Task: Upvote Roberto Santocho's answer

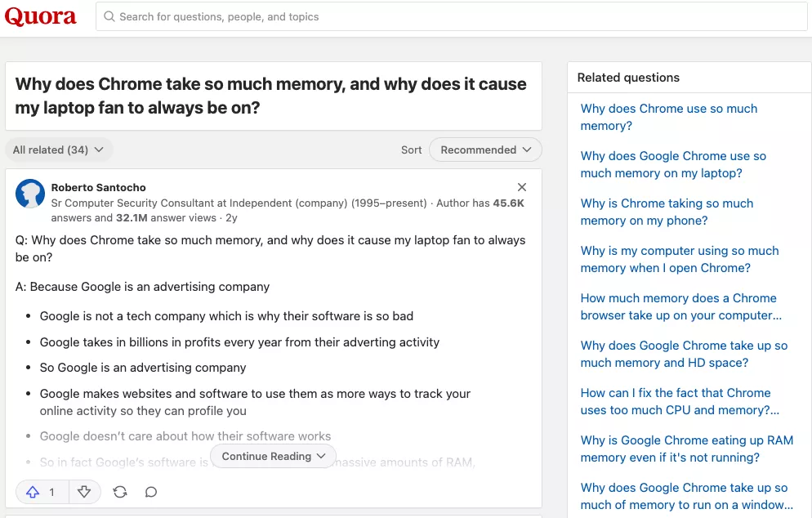Action: 33,492
